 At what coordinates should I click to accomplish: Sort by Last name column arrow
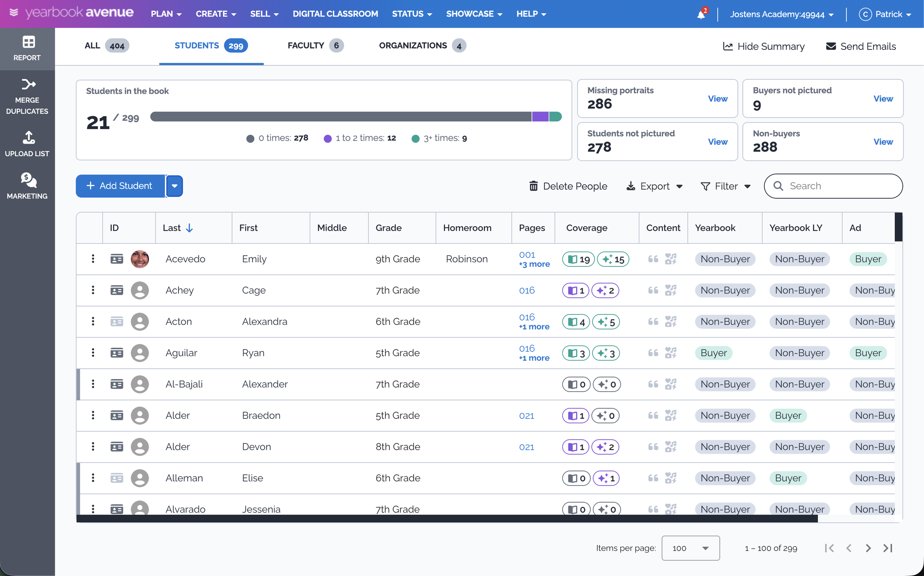point(189,228)
